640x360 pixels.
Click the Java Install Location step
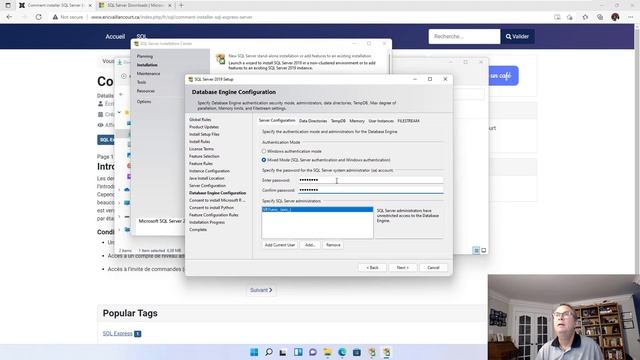coord(207,178)
